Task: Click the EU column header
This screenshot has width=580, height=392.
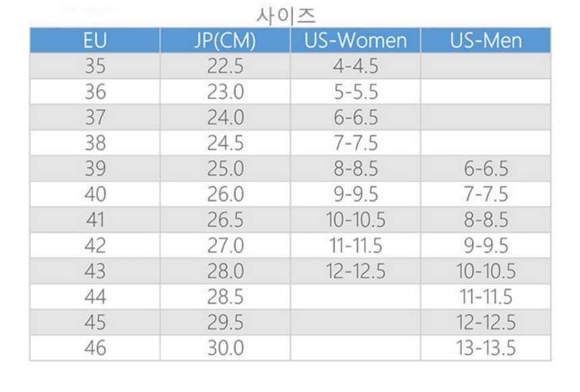Action: pyautogui.click(x=95, y=40)
